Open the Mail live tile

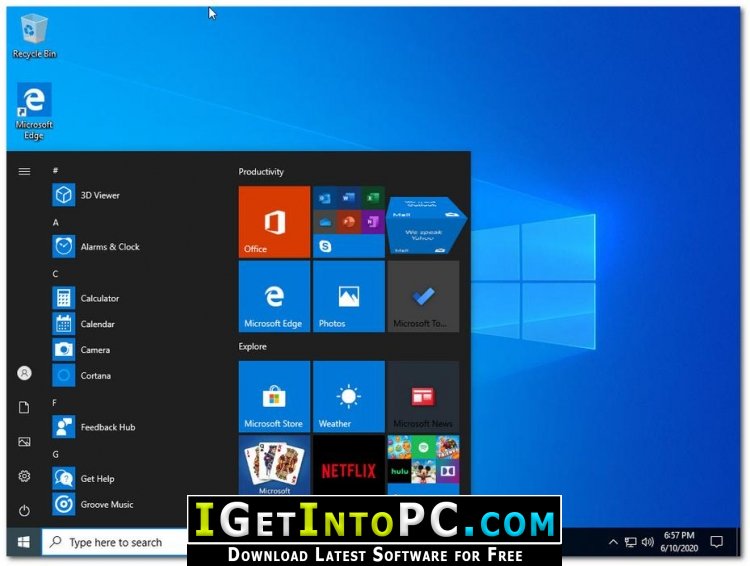(425, 224)
